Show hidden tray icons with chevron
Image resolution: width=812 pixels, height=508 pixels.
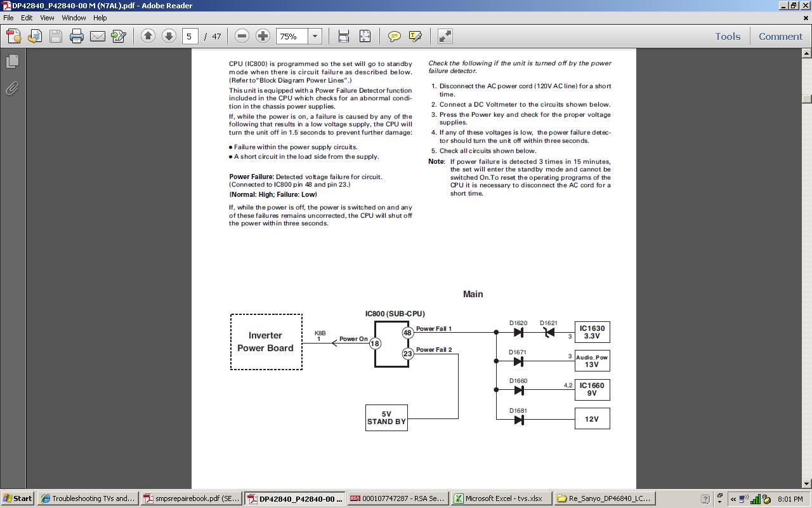(733, 499)
